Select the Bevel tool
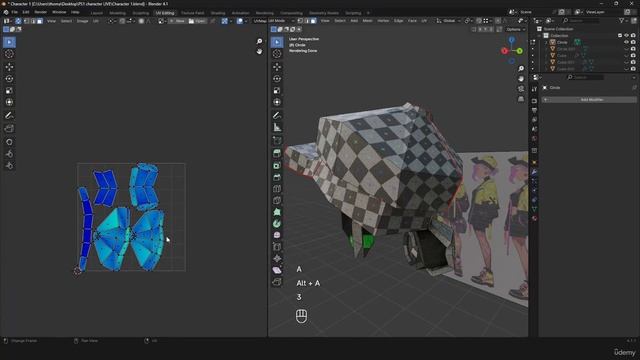 pyautogui.click(x=277, y=177)
